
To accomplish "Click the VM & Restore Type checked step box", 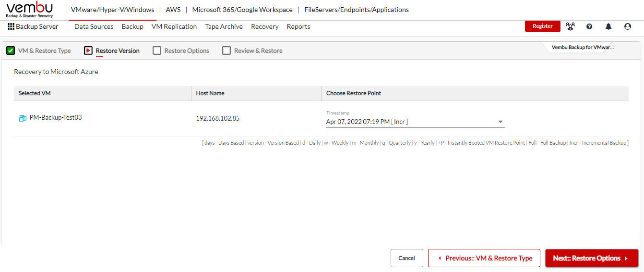I will (11, 50).
